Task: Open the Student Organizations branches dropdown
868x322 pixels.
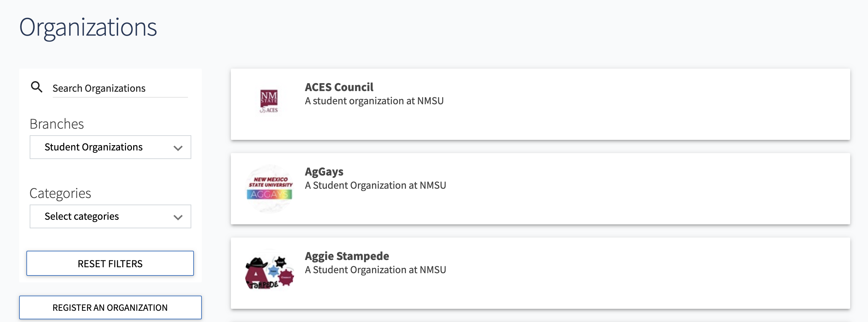Action: coord(110,147)
